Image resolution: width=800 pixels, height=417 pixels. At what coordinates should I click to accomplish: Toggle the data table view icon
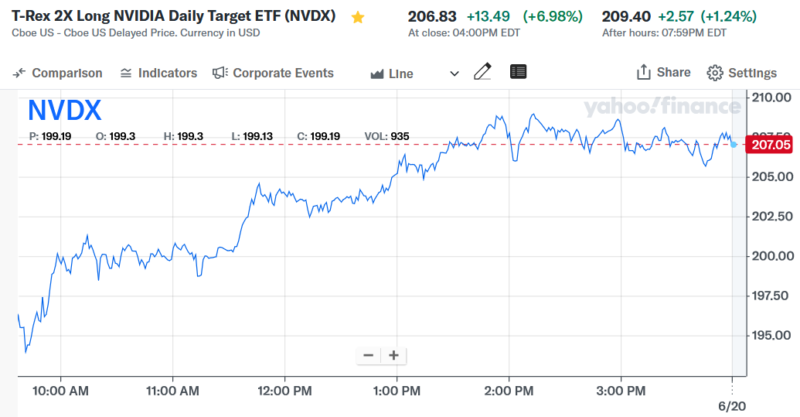click(x=518, y=72)
